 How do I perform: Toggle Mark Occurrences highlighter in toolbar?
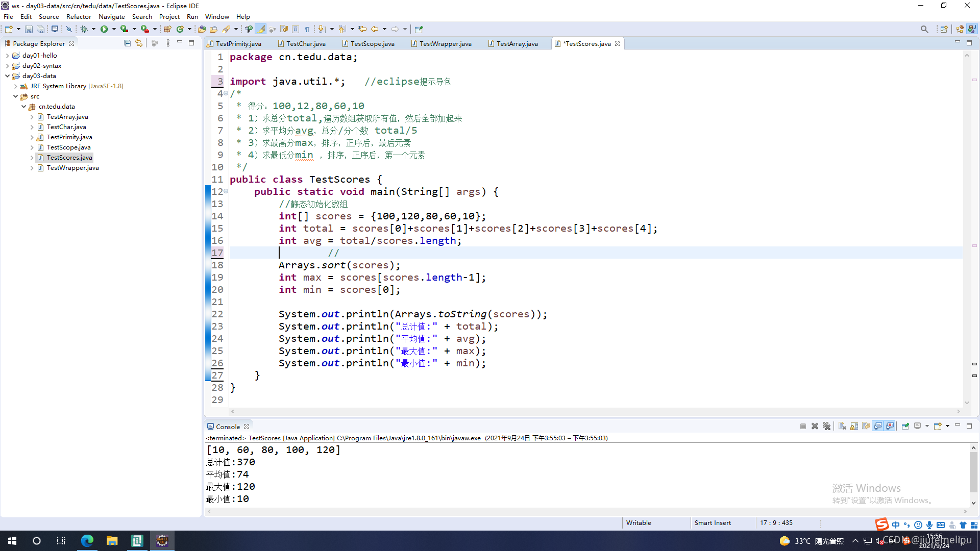tap(261, 29)
